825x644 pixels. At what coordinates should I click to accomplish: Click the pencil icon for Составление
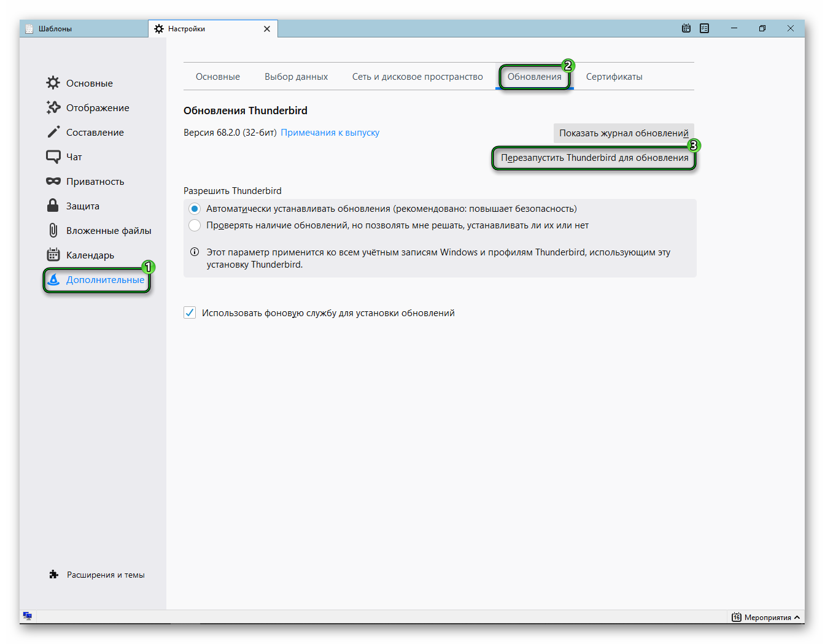click(53, 132)
